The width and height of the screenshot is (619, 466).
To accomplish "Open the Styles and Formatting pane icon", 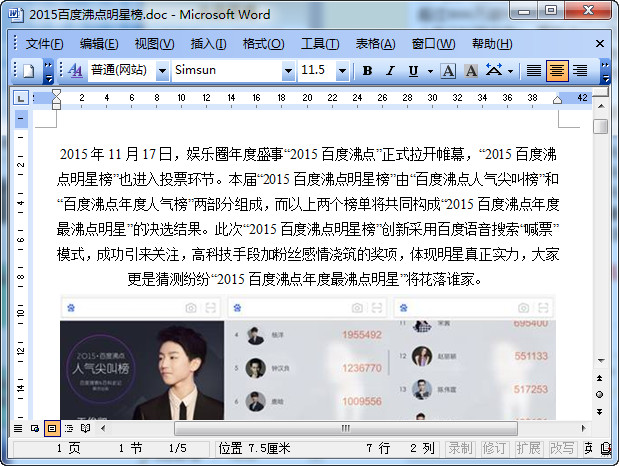I will click(75, 71).
